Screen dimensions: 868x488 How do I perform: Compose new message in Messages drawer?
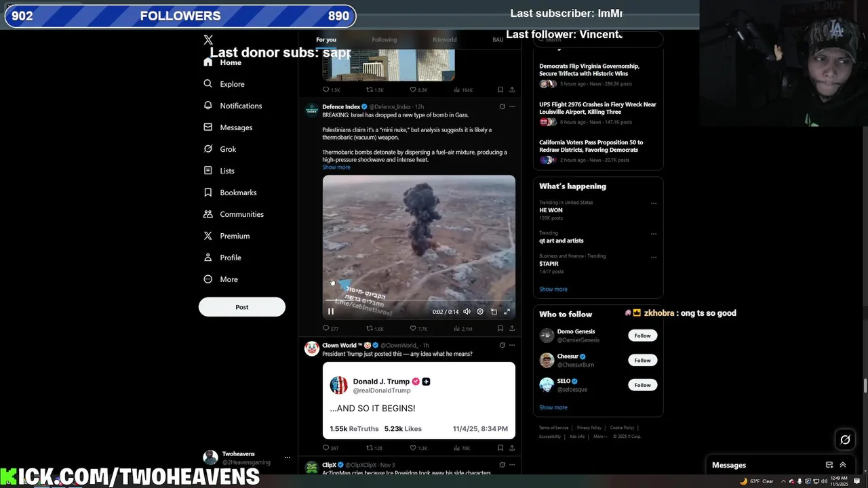click(x=829, y=465)
